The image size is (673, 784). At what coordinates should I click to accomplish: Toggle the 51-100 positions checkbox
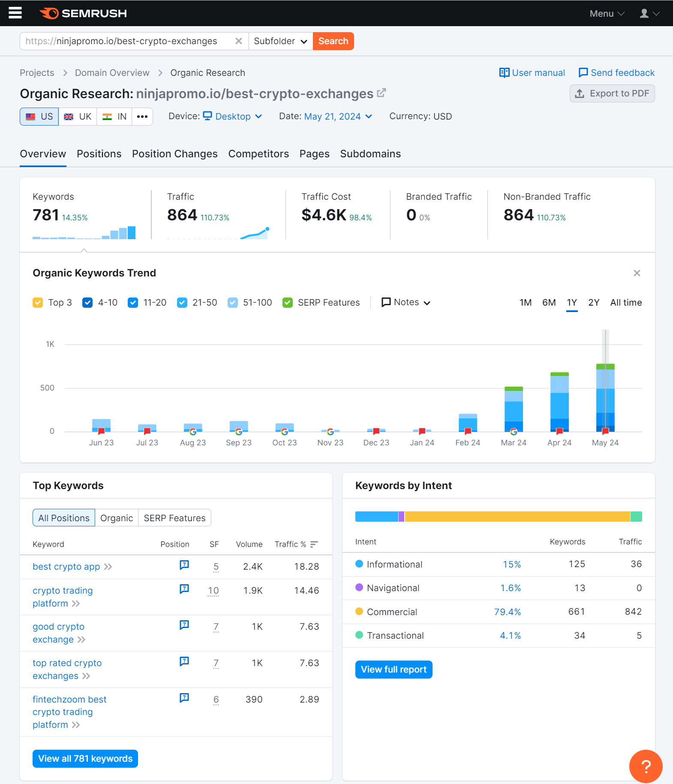[x=233, y=303]
